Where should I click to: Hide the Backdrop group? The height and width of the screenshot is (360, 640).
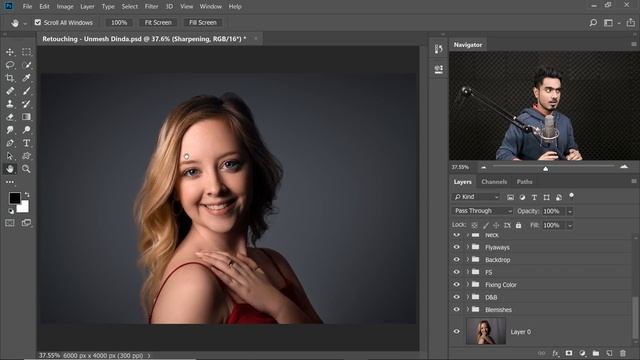(456, 260)
